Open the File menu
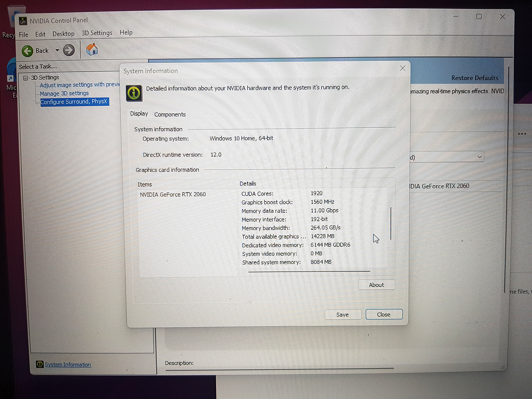This screenshot has width=532, height=399. coord(24,35)
